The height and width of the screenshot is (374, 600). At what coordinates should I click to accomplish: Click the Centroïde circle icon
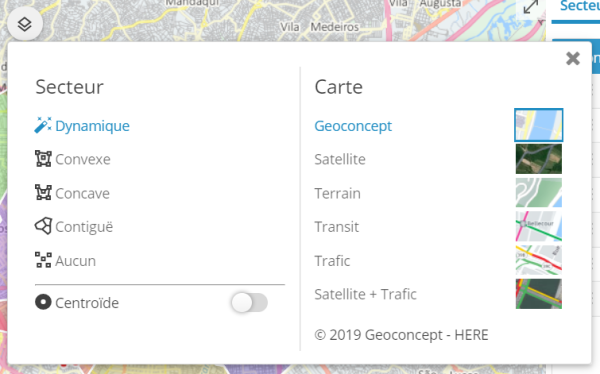click(43, 302)
